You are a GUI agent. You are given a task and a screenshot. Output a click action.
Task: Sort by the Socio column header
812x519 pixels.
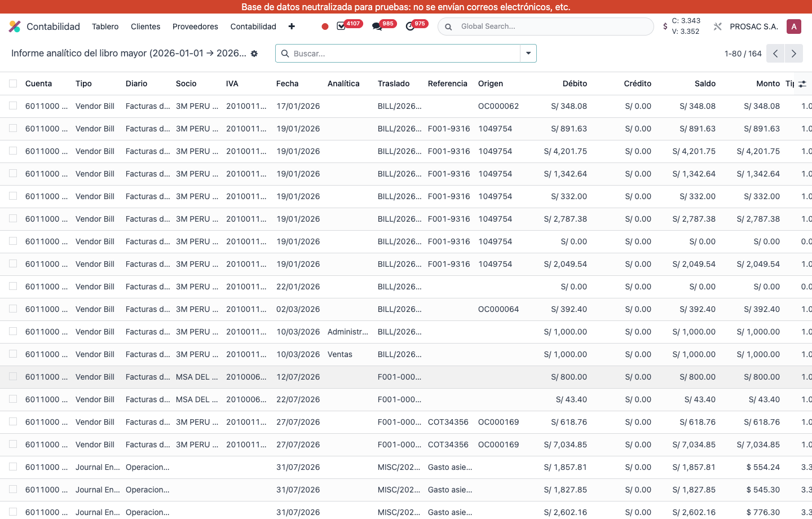point(186,83)
